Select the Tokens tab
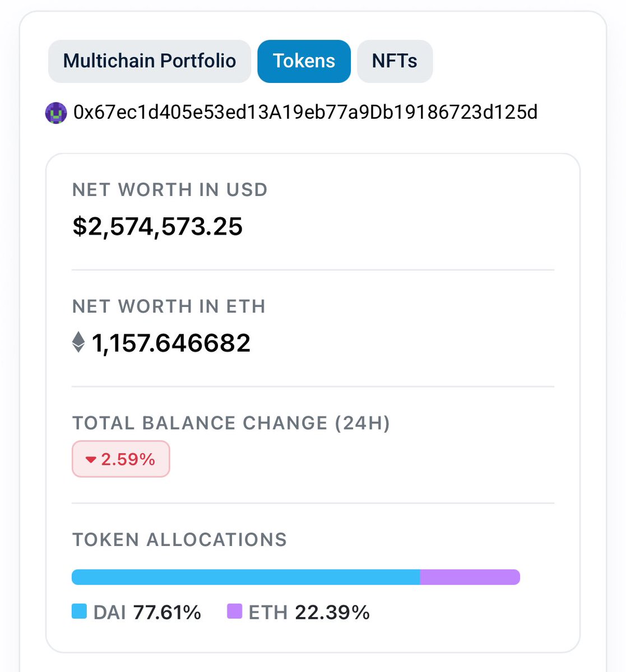The image size is (626, 672). tap(304, 61)
